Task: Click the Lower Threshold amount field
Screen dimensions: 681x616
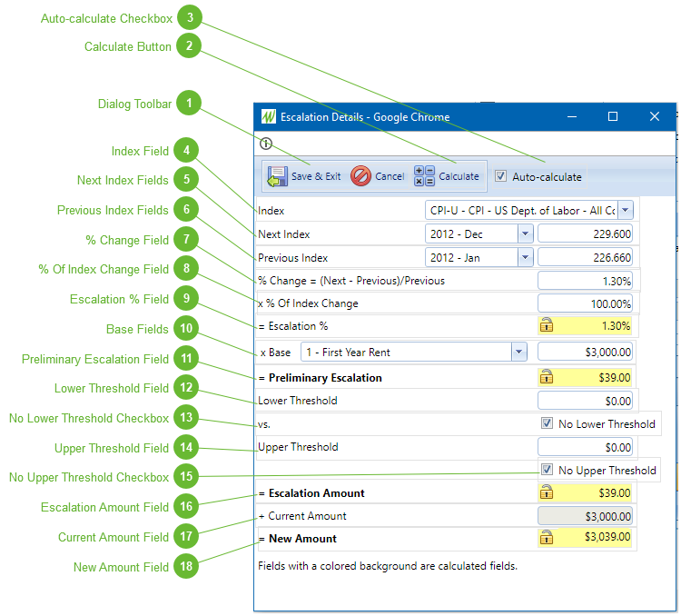Action: pyautogui.click(x=586, y=401)
